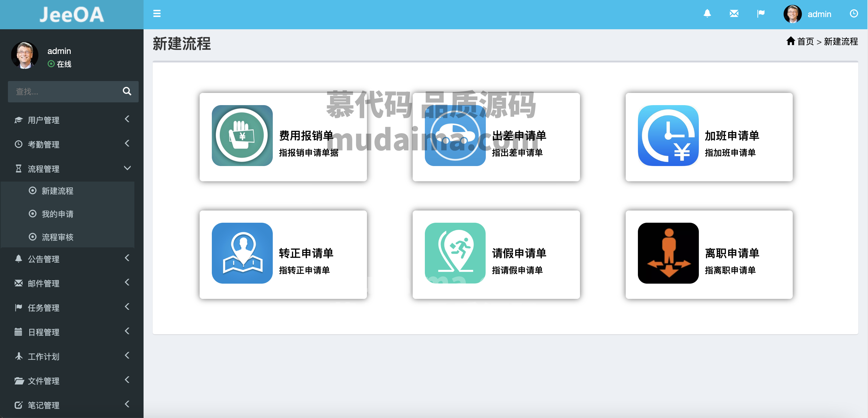The width and height of the screenshot is (868, 418).
Task: Click the search magnifier icon in sidebar
Action: (127, 91)
